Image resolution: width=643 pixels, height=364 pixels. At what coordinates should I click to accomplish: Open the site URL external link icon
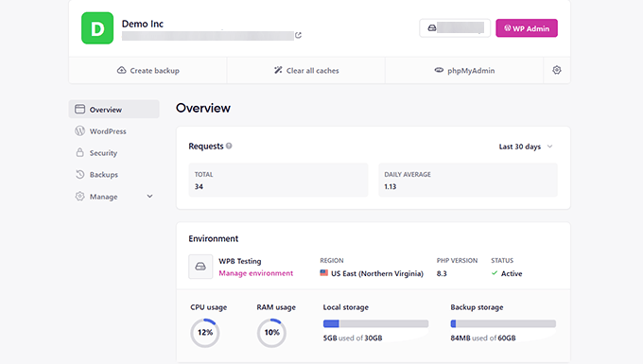[298, 35]
